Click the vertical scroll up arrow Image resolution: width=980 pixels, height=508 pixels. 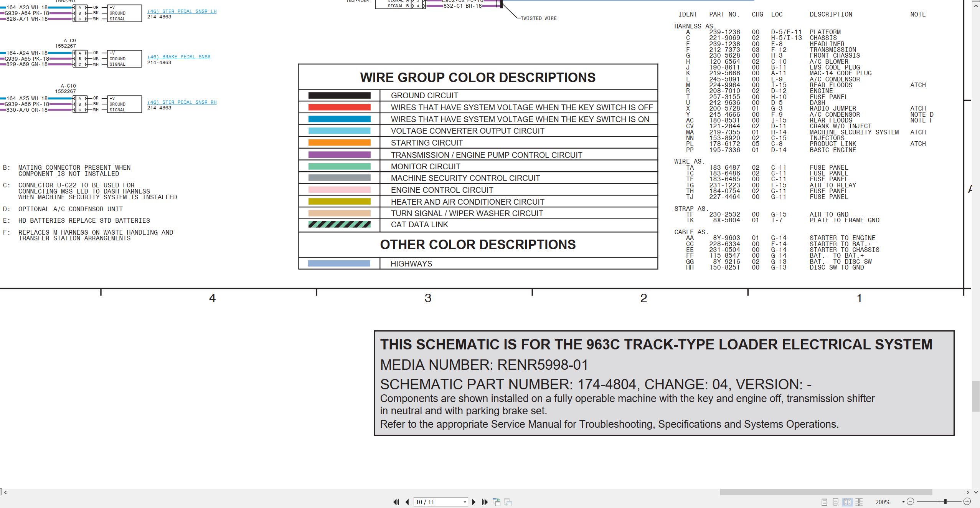[976, 6]
